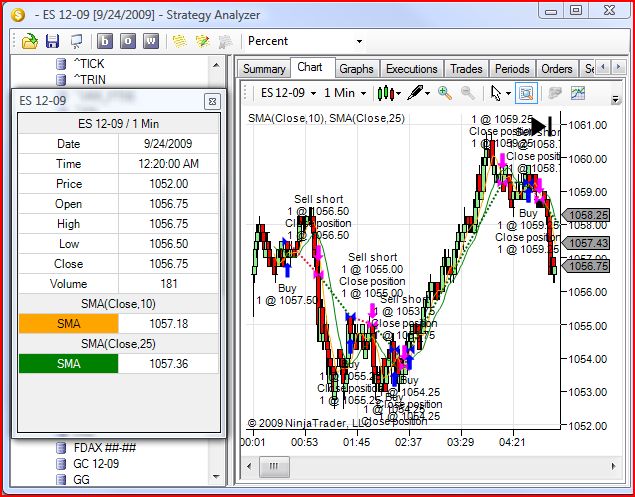The width and height of the screenshot is (635, 497).
Task: Click the presentation board toolbar icon
Action: 76,41
